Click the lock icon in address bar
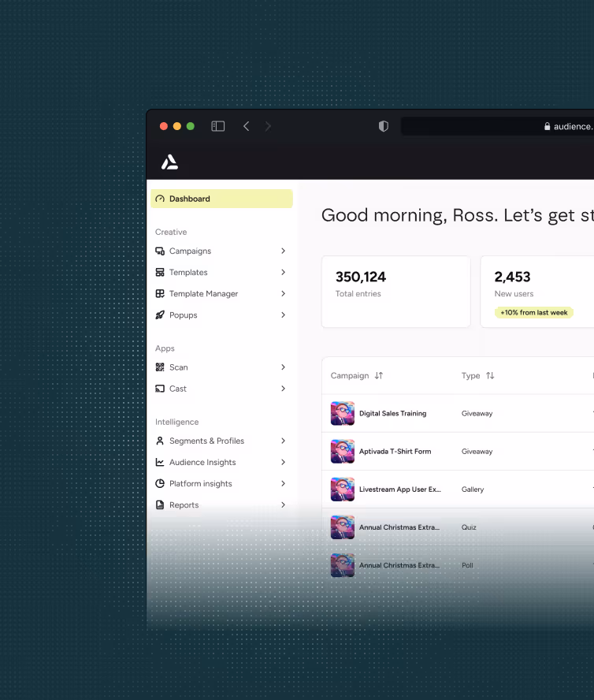The height and width of the screenshot is (700, 594). [548, 126]
